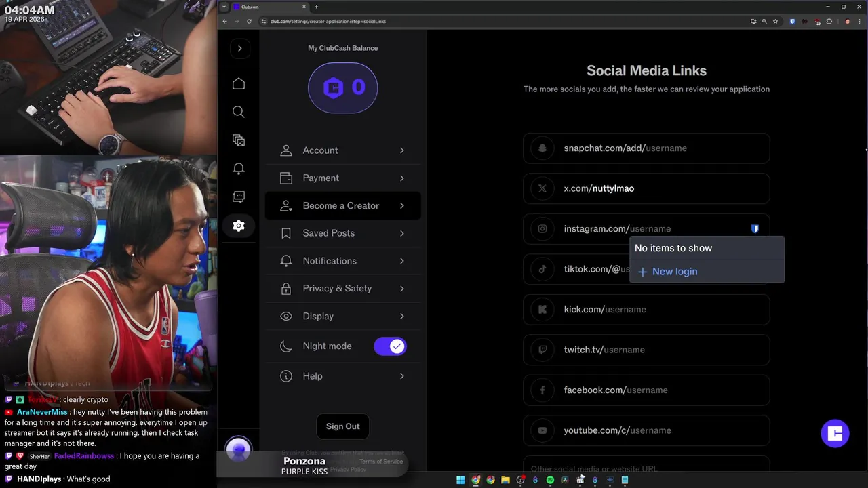Open OBS Studio from the taskbar
Screen dimensions: 868x488
click(520, 480)
